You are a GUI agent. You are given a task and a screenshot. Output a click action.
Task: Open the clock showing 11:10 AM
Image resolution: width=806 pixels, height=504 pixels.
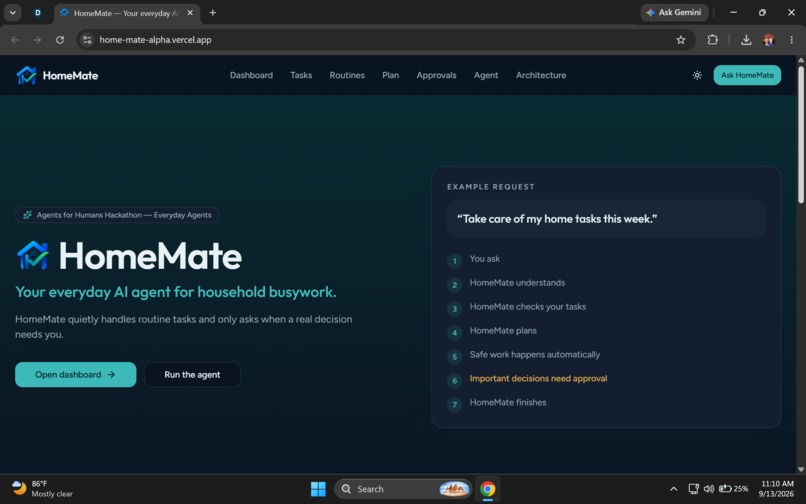(x=777, y=489)
